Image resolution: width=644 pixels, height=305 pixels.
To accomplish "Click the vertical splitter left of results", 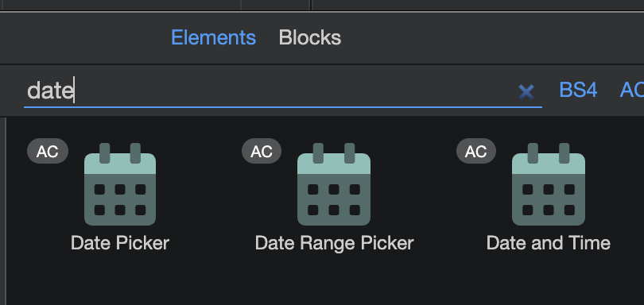I will coord(6,211).
